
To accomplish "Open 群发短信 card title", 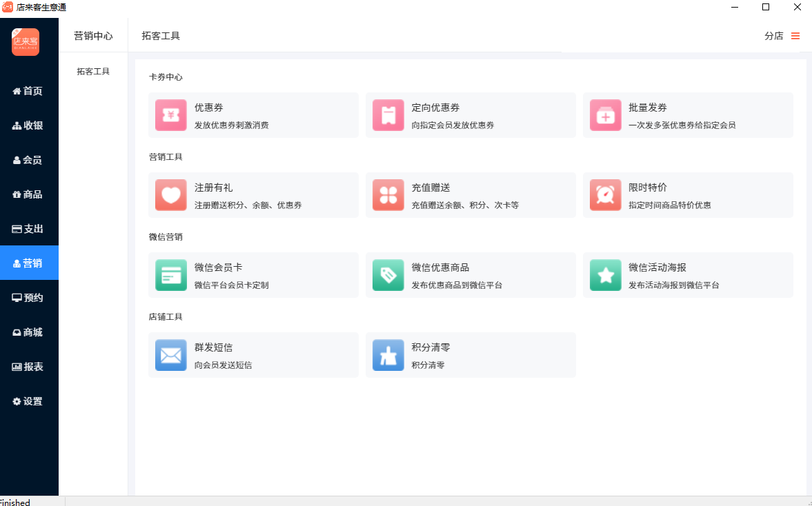I will click(x=213, y=347).
